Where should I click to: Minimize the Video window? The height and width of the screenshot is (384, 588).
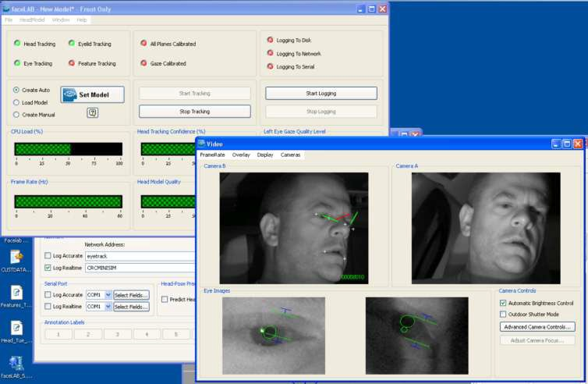point(556,144)
